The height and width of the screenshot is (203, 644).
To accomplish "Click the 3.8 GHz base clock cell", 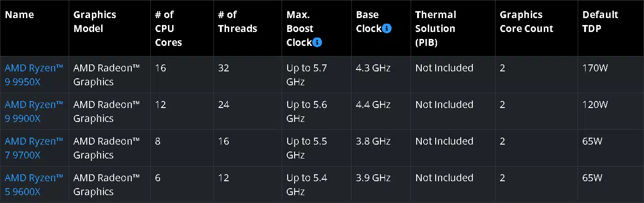I will point(373,141).
